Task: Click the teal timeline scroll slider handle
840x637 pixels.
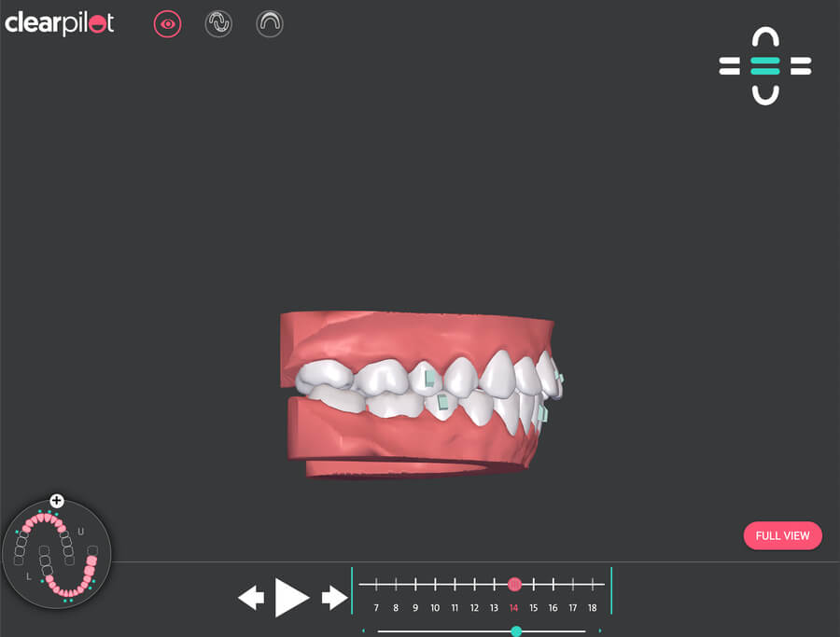Action: [516, 631]
